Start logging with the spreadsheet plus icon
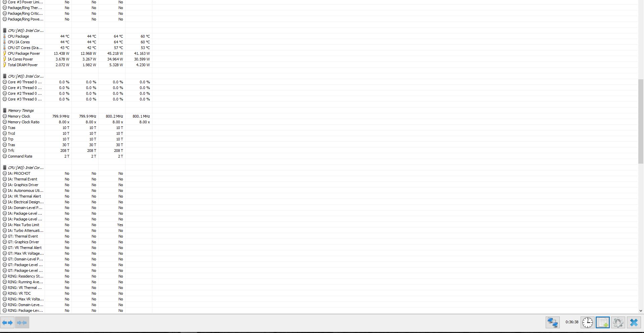This screenshot has height=333, width=644. (x=603, y=323)
